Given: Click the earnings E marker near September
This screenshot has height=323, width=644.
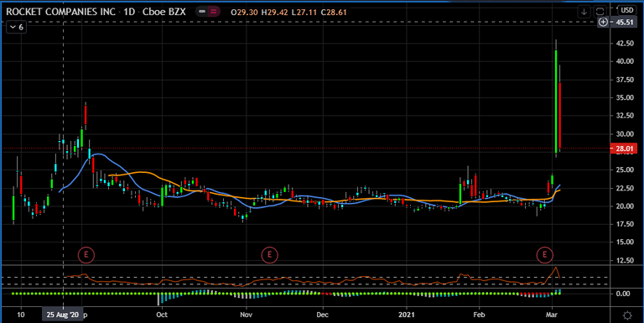Looking at the screenshot, I should pyautogui.click(x=86, y=255).
